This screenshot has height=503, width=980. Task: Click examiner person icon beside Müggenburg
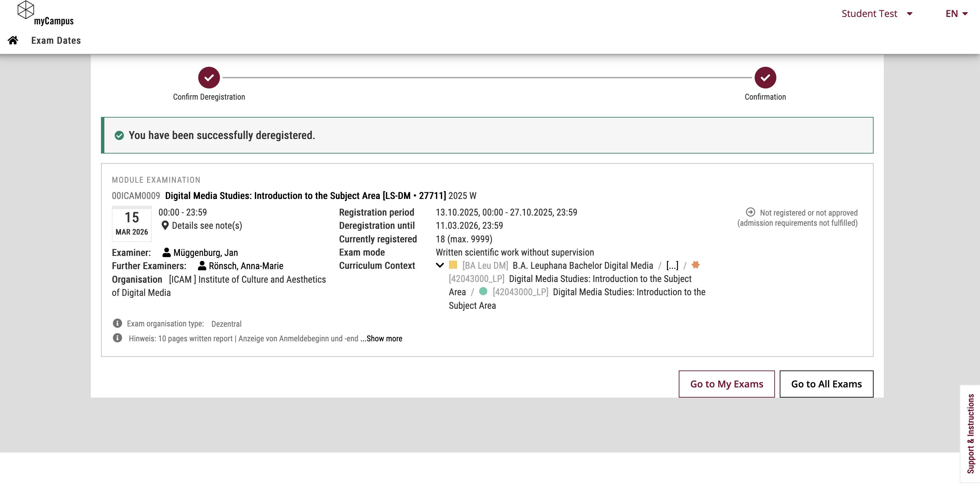pyautogui.click(x=166, y=252)
